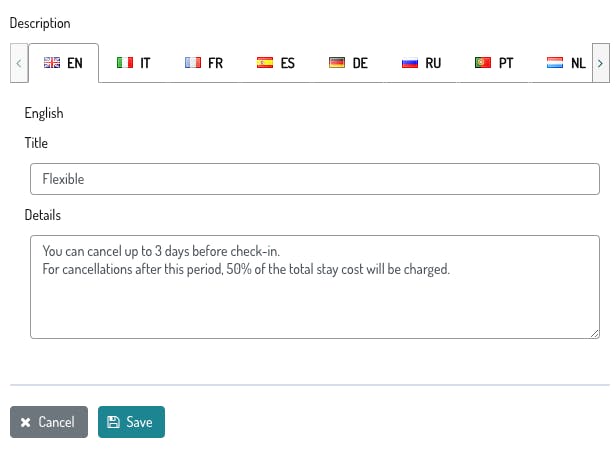Click the Spanish flag icon
The height and width of the screenshot is (449, 616).
click(x=265, y=63)
